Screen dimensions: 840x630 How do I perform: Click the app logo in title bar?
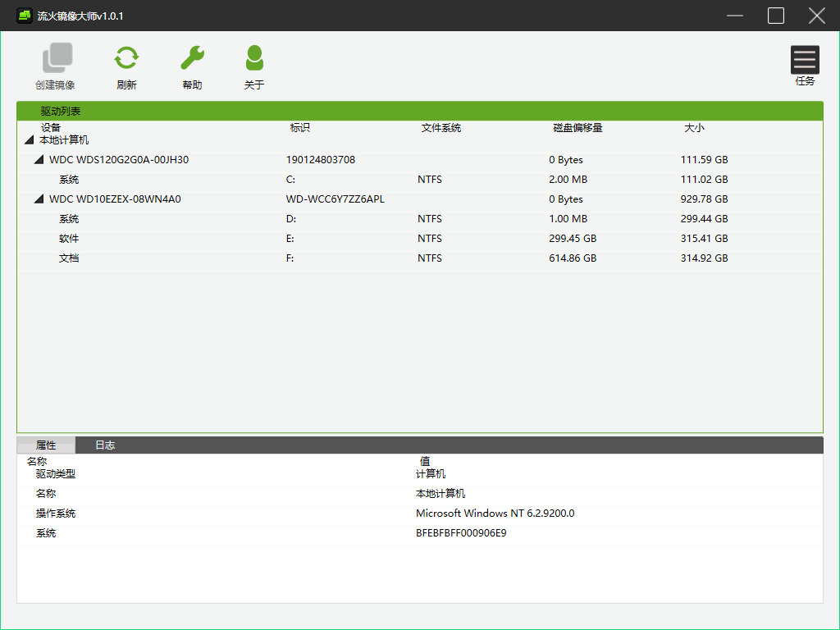(x=25, y=16)
